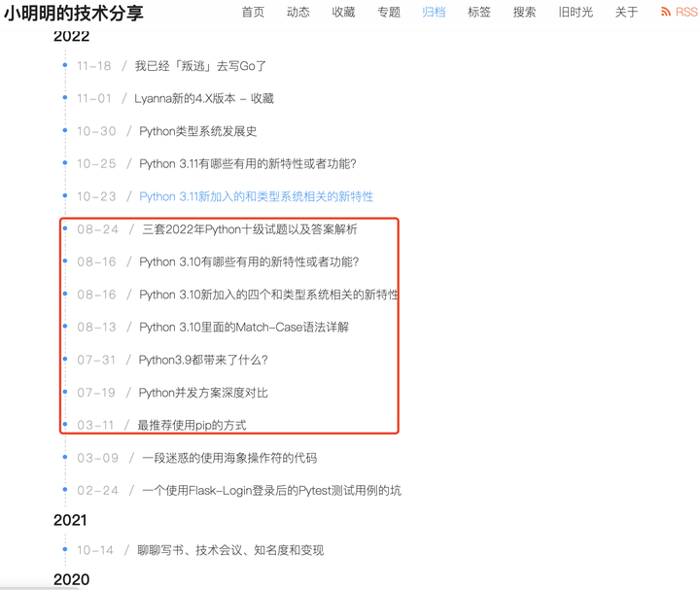Open Python并发方案深度对比 article
This screenshot has width=700, height=590.
click(x=203, y=393)
